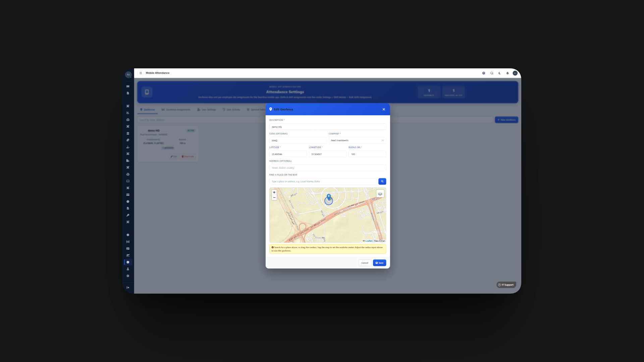This screenshot has width=644, height=362.
Task: Click New Geofence button behind dialog
Action: tap(506, 120)
